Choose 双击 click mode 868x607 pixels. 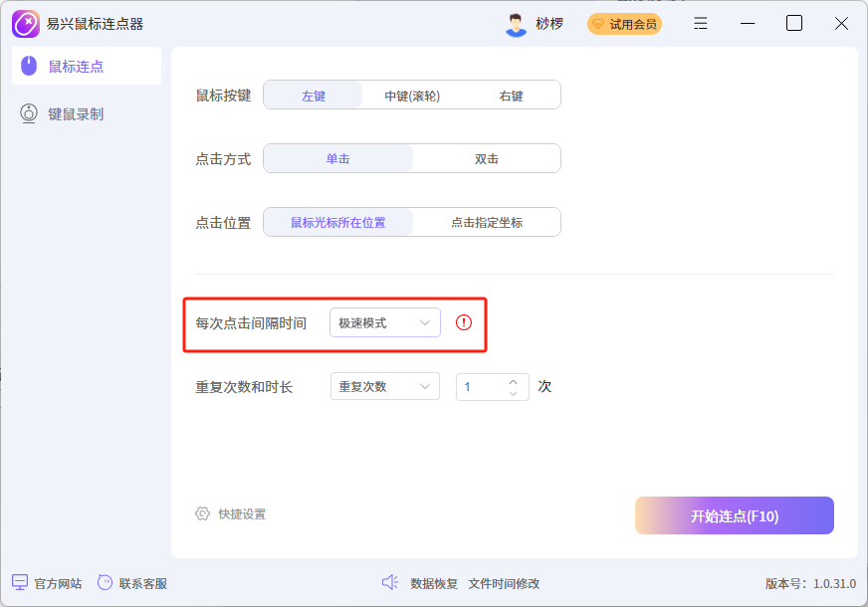tap(486, 159)
